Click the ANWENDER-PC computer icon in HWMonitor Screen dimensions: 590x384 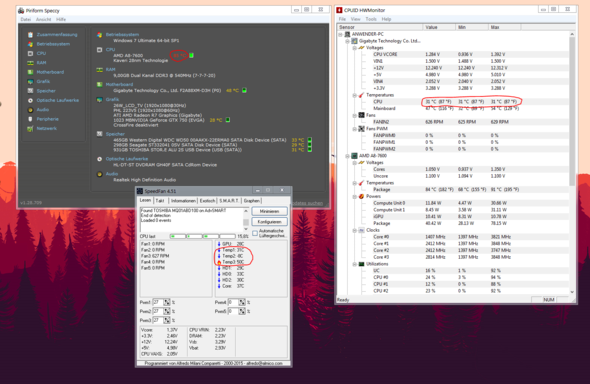pos(348,34)
